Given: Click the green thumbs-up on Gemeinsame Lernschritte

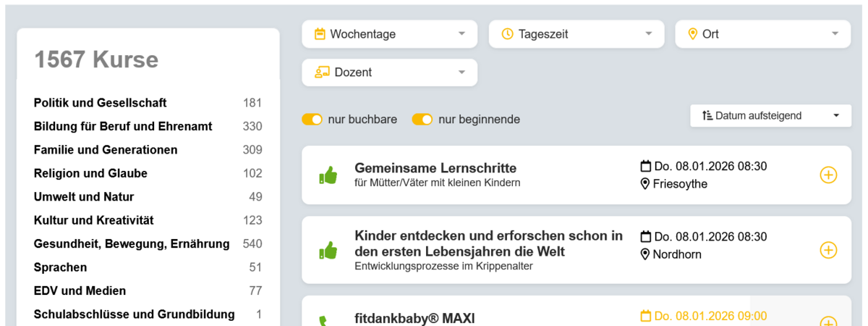Looking at the screenshot, I should 328,175.
